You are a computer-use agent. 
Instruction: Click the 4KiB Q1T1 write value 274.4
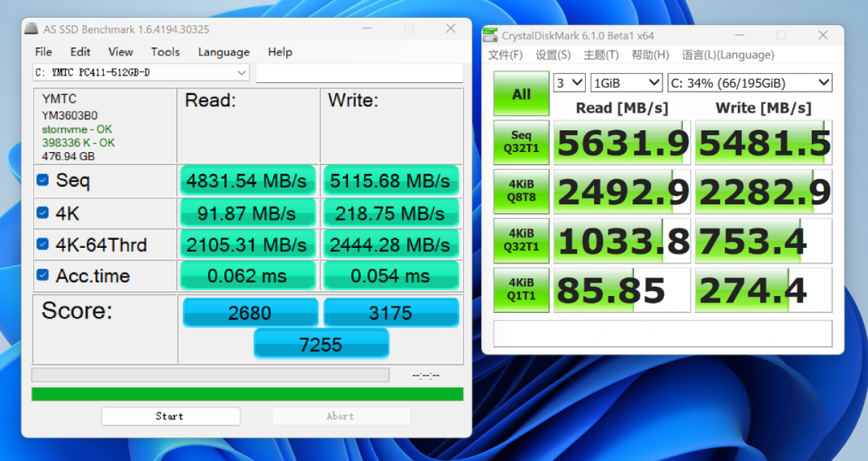click(x=764, y=290)
